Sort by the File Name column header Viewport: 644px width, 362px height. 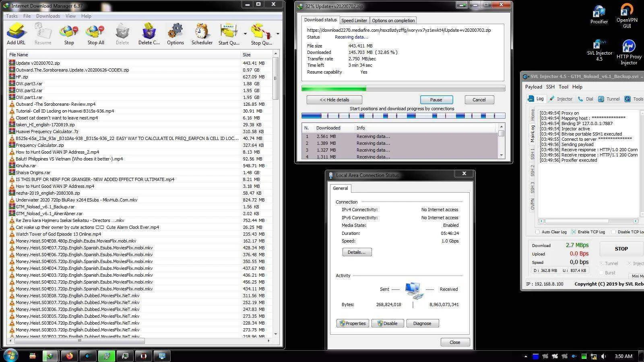pos(124,55)
